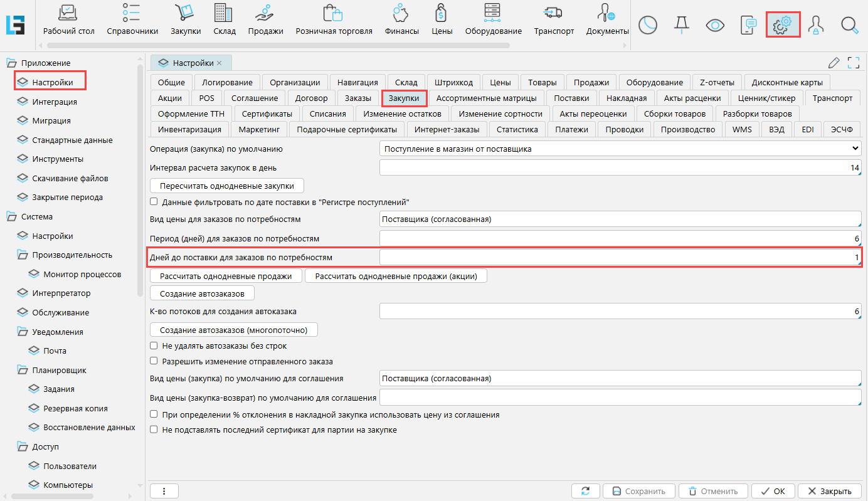Open the Закупки module in top toolbar
The width and height of the screenshot is (868, 501).
point(186,19)
